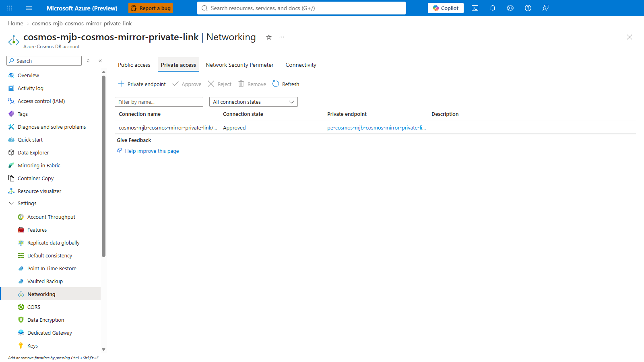The image size is (644, 362).
Task: Select the Private access tab
Action: (x=178, y=65)
